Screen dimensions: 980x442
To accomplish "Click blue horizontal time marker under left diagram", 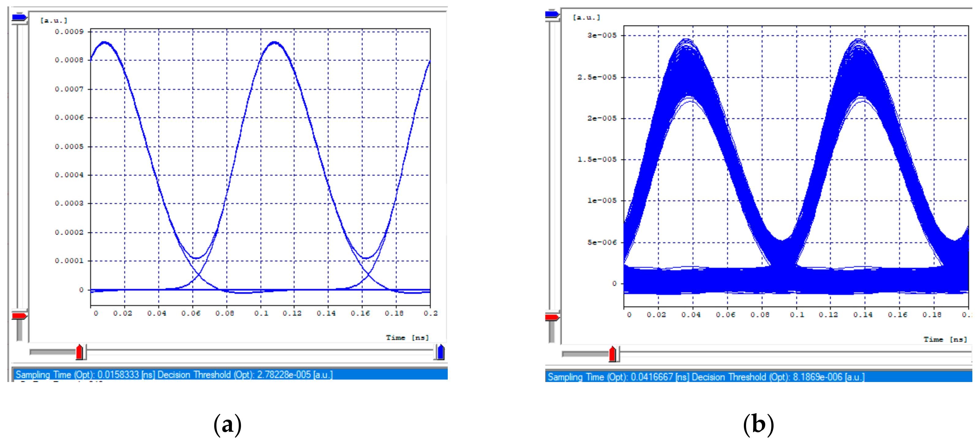I will (441, 352).
